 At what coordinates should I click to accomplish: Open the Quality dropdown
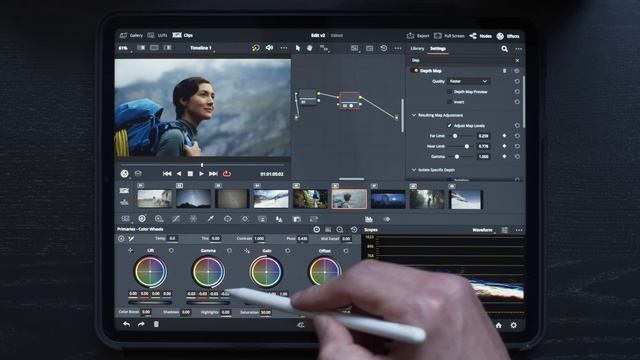click(468, 81)
